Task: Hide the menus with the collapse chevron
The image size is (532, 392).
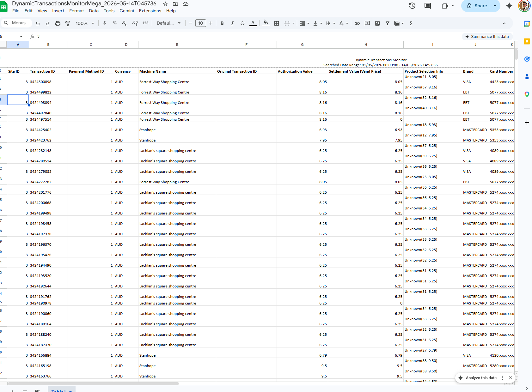Action: coord(504,23)
